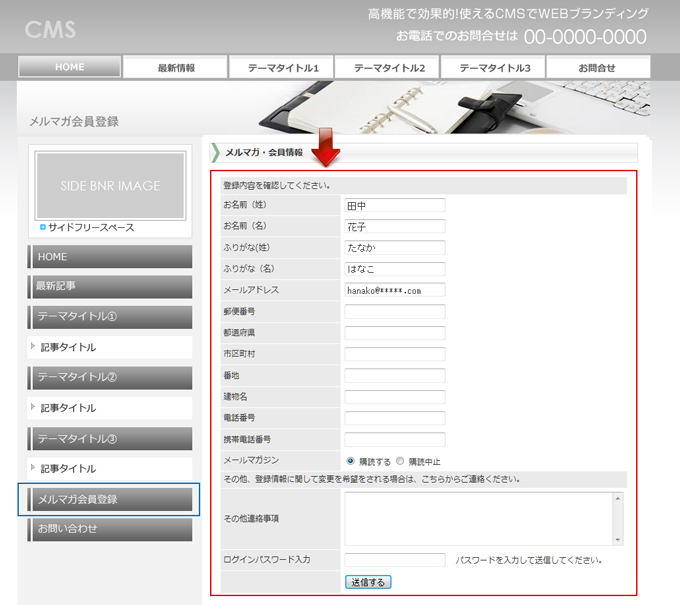Click the SIDE BNR IMAGE banner
680x605 pixels.
[110, 186]
